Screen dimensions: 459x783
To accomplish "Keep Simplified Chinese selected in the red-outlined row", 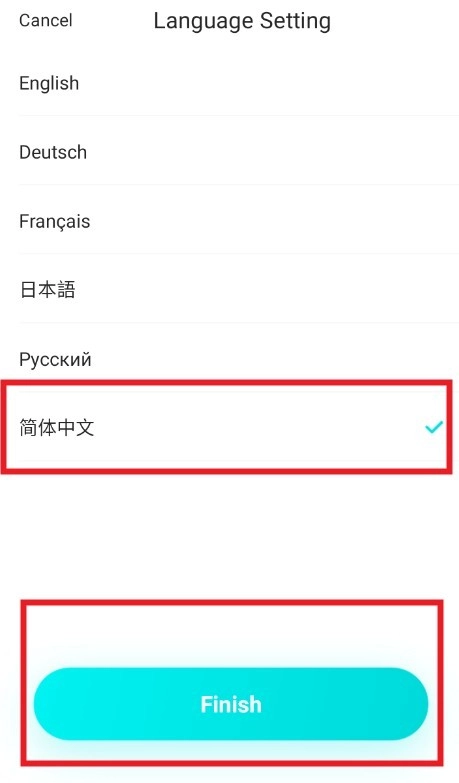I will click(229, 428).
